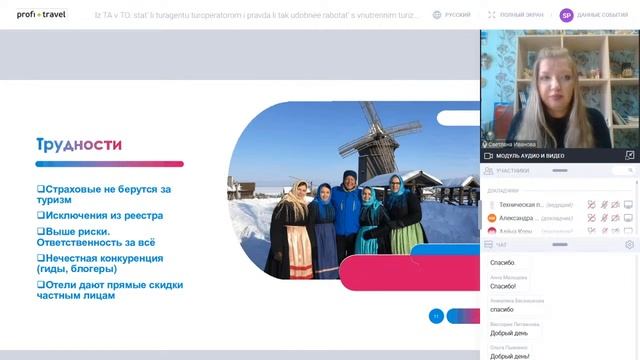Click the webinar title text in the header
The height and width of the screenshot is (360, 640).
click(256, 15)
